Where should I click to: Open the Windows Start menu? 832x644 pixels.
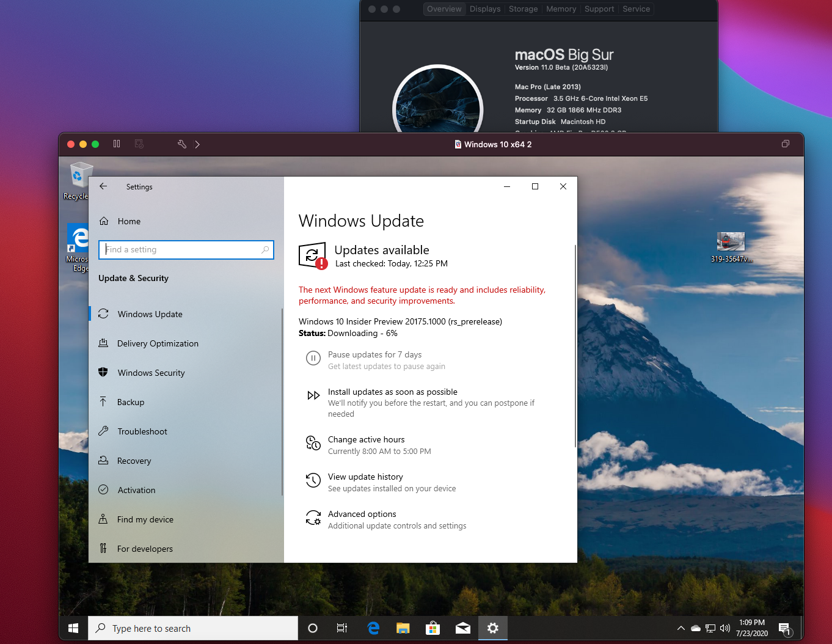point(73,628)
